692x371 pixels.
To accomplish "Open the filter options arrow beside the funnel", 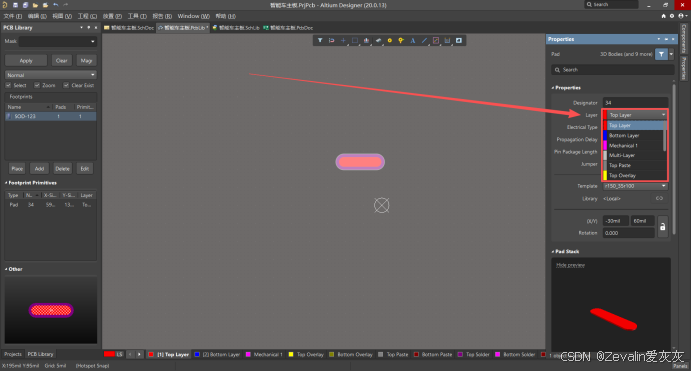I will pos(671,54).
